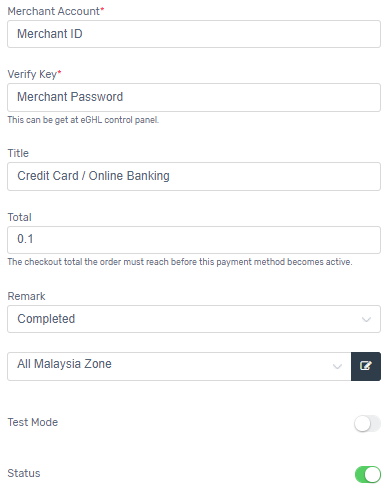The width and height of the screenshot is (390, 489).
Task: Turn off the green Status switch
Action: pyautogui.click(x=368, y=474)
